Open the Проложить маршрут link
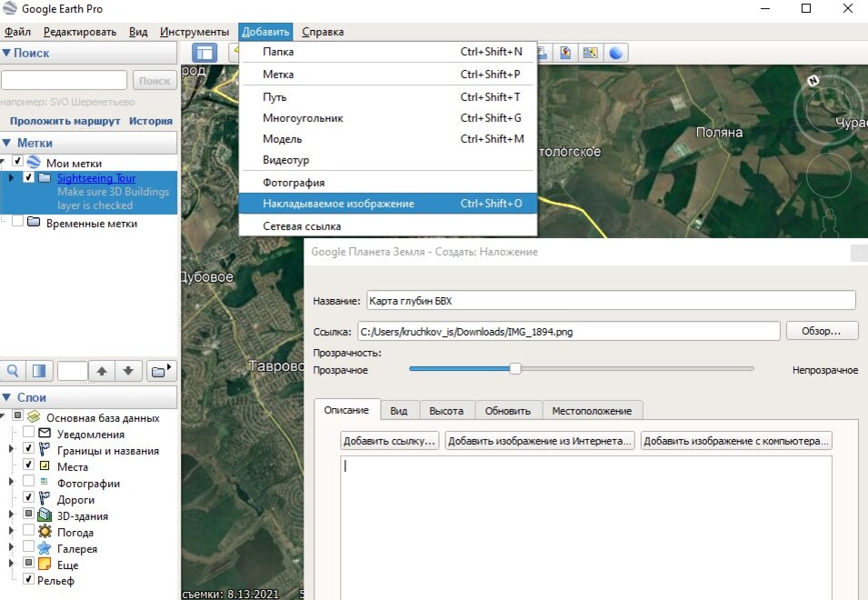 (65, 121)
